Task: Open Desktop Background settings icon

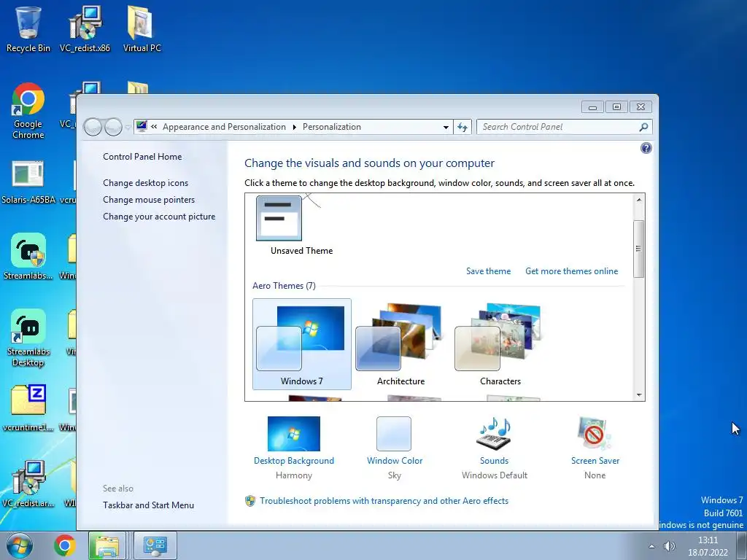Action: point(293,434)
